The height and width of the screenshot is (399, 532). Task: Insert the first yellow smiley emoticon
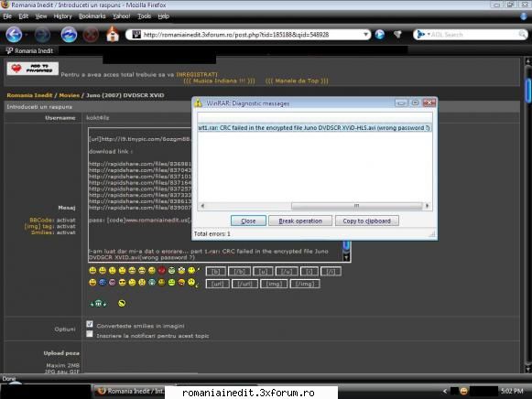[92, 271]
